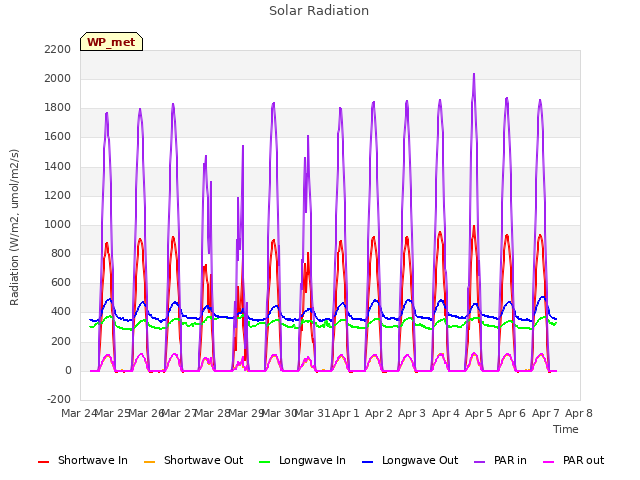
Task: Toggle the PAR out legend entry
Action: (573, 460)
